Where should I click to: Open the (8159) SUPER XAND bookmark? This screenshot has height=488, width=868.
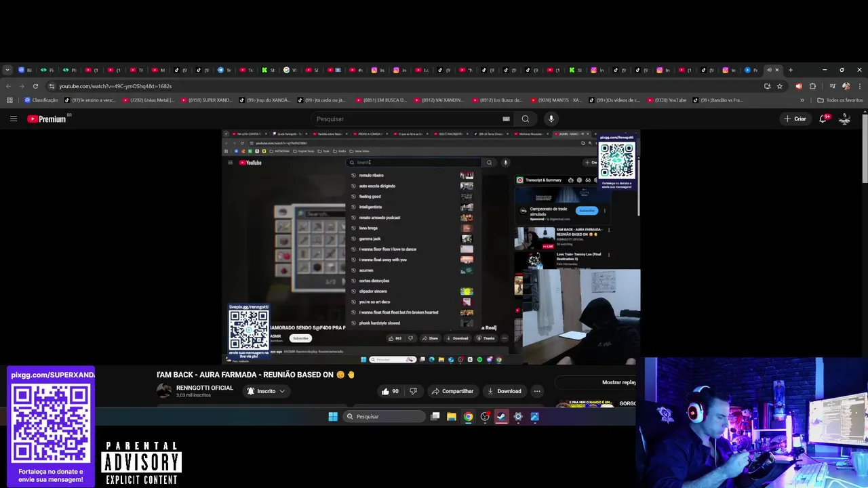(207, 100)
